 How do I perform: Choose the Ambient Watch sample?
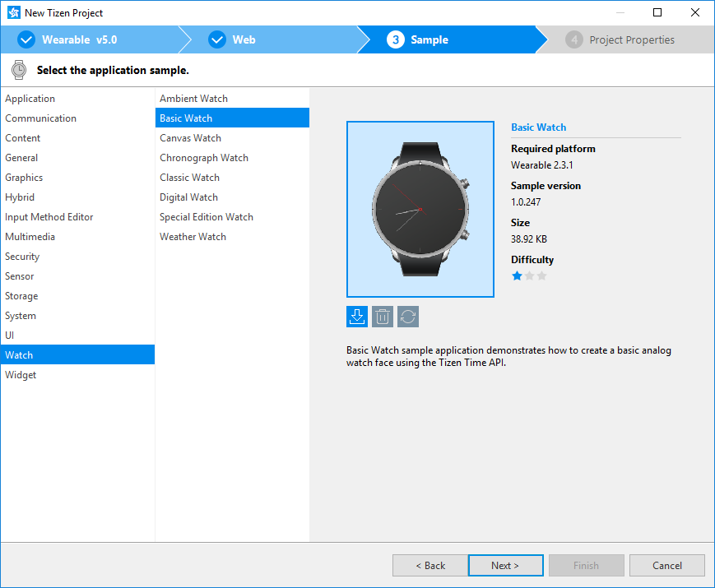pyautogui.click(x=193, y=99)
